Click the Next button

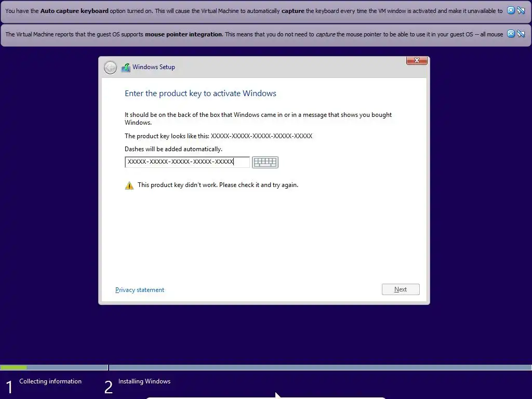coord(401,289)
